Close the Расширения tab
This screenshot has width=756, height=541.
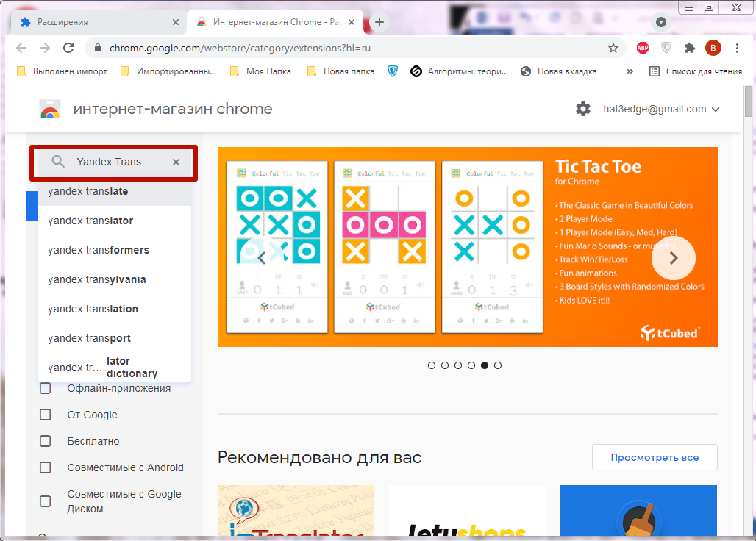(176, 22)
